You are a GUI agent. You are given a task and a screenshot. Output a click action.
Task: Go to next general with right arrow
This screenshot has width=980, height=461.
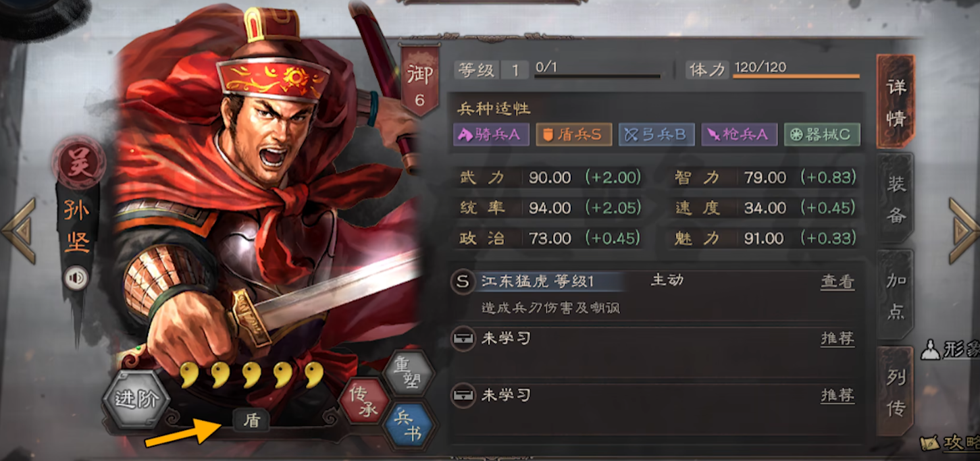[x=963, y=231]
